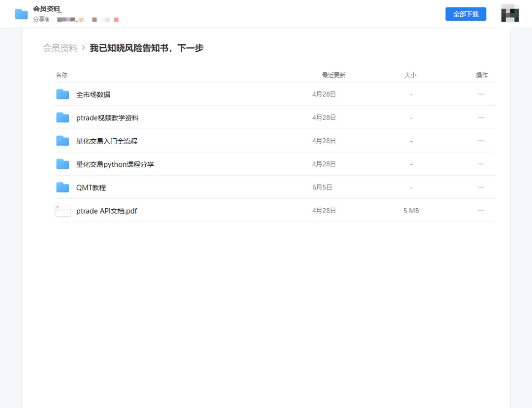Open file name ptrade API文档.pdf
Image resolution: width=532 pixels, height=408 pixels.
coord(106,211)
